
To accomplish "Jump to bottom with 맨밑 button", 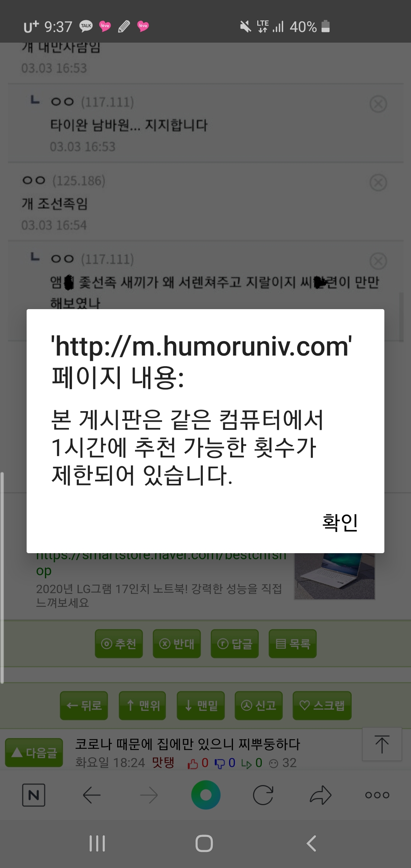I will coord(201,705).
